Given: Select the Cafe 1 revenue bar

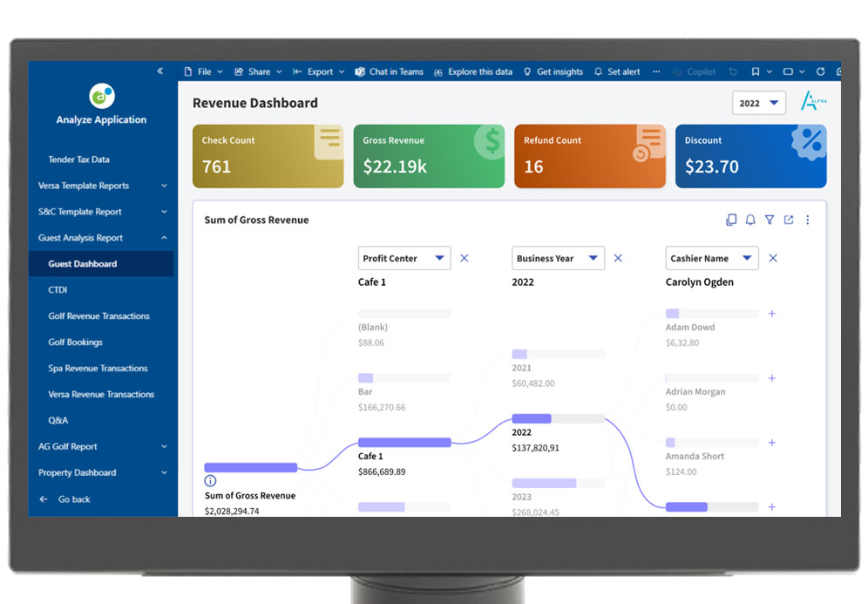Looking at the screenshot, I should coord(404,443).
